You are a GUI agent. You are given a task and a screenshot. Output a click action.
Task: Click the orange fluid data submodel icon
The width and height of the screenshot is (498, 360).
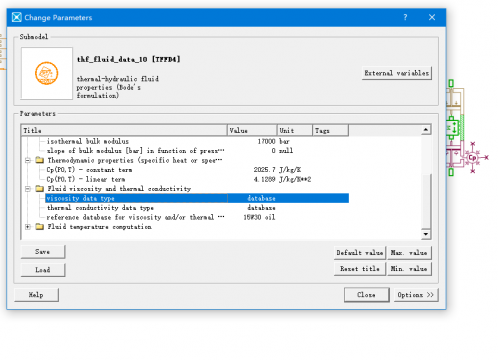pos(47,73)
